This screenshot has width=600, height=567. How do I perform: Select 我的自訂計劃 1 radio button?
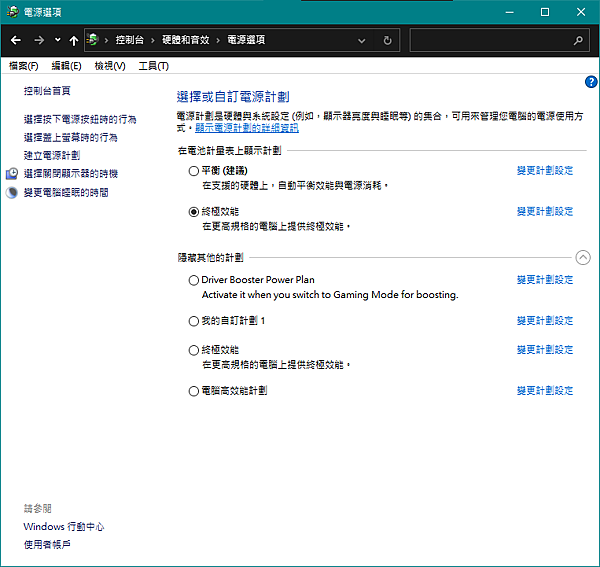[194, 321]
